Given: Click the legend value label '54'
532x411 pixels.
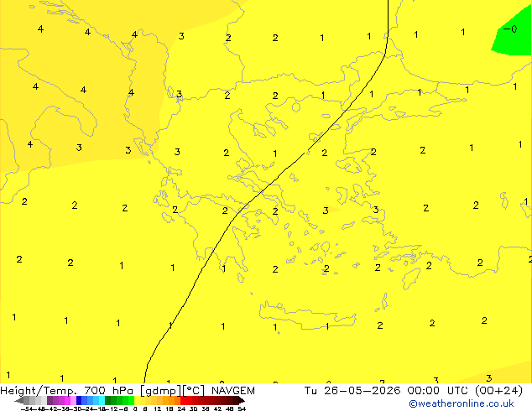Looking at the screenshot, I should coord(242,408).
